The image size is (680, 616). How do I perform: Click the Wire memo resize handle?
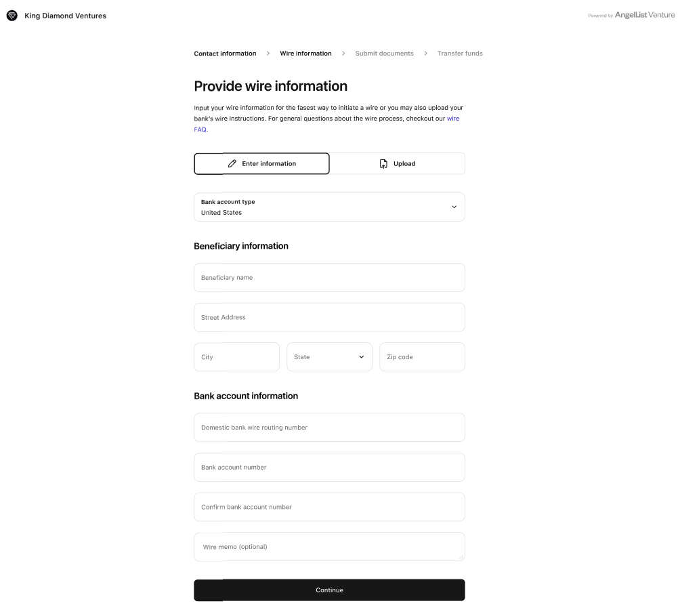(x=461, y=557)
